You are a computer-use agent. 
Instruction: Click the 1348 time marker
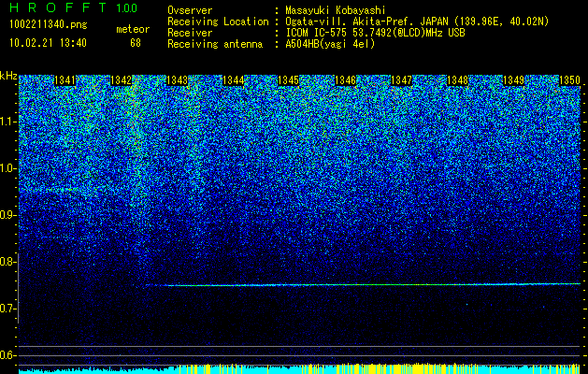(x=457, y=80)
